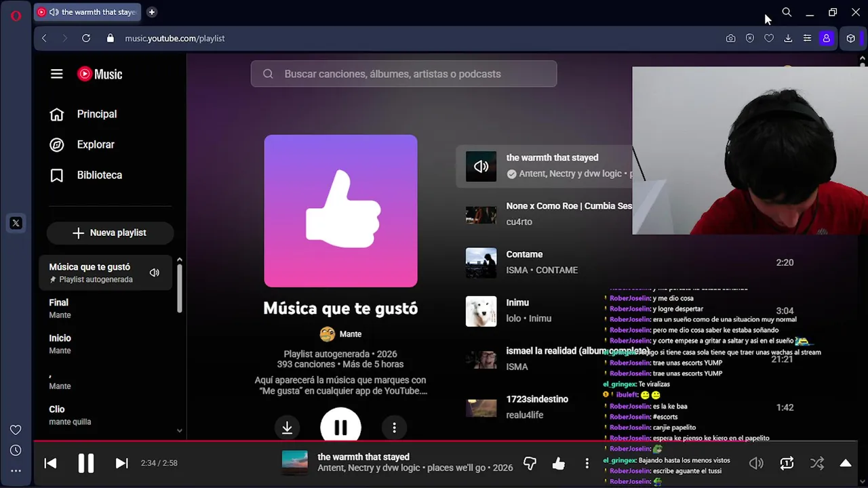Click the Inimu dog thumbnail
The width and height of the screenshot is (868, 488).
pos(481,311)
